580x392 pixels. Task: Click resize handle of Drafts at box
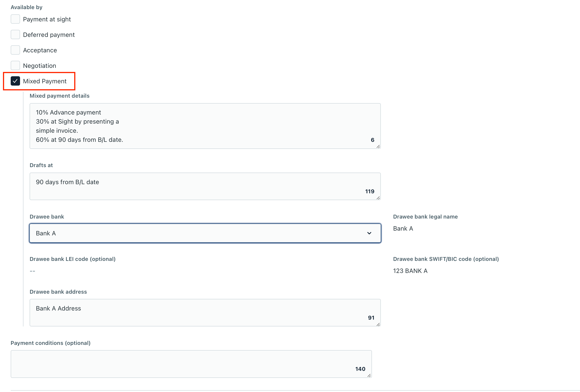378,198
